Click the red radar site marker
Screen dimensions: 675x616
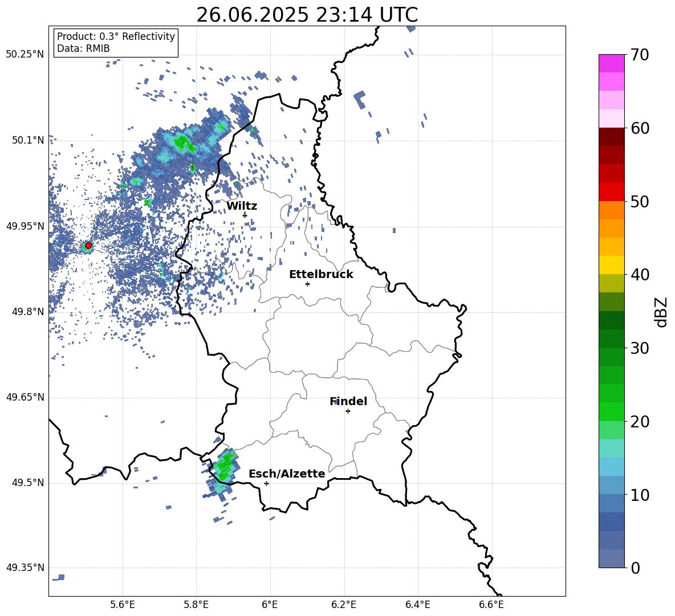pyautogui.click(x=88, y=246)
